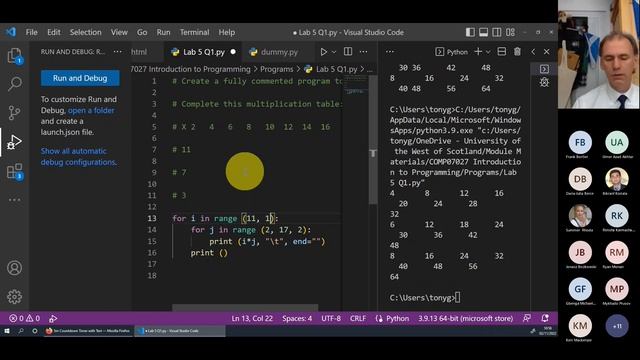The image size is (640, 360).
Task: Open the Selection menu
Action: click(x=85, y=32)
